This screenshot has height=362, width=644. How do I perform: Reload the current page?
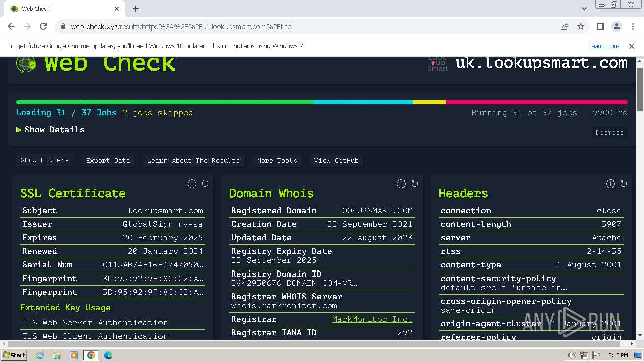[43, 26]
